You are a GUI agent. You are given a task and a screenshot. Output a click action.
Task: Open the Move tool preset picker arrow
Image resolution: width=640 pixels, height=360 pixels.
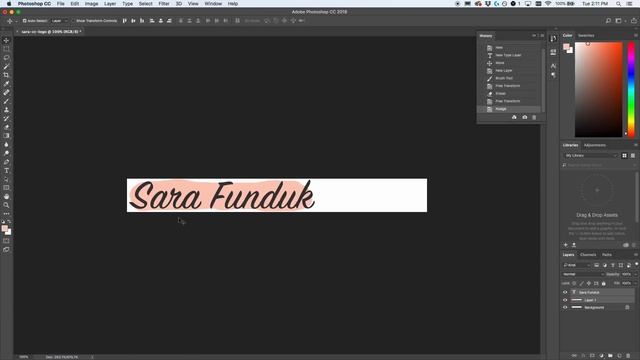(x=16, y=21)
